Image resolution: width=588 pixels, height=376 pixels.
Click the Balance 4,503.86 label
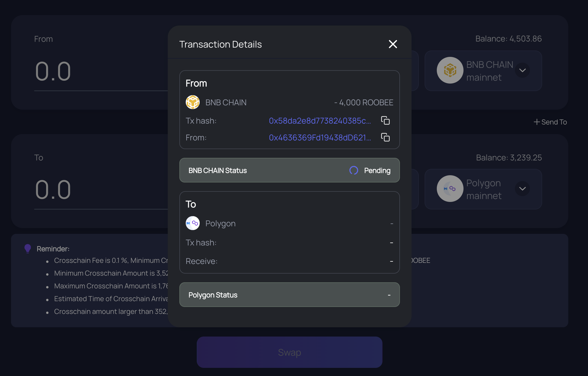(508, 39)
